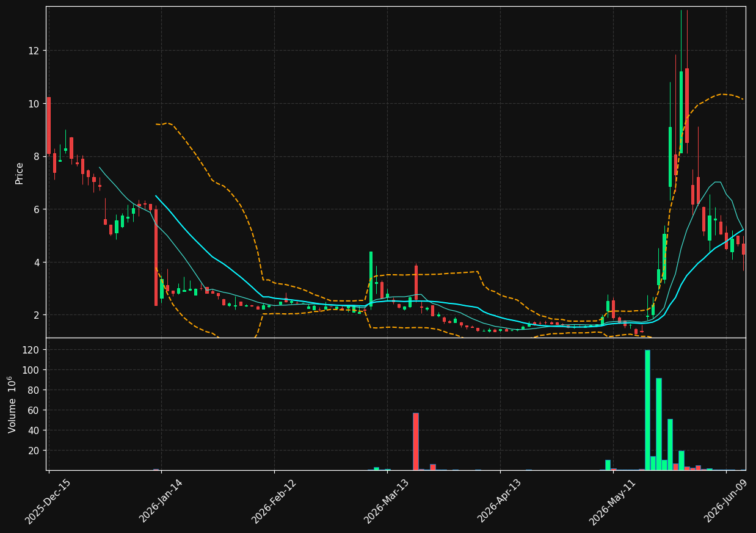Viewport: 756px width, 533px height.
Task: Click the tallest green volume bar near 120
Action: [647, 410]
